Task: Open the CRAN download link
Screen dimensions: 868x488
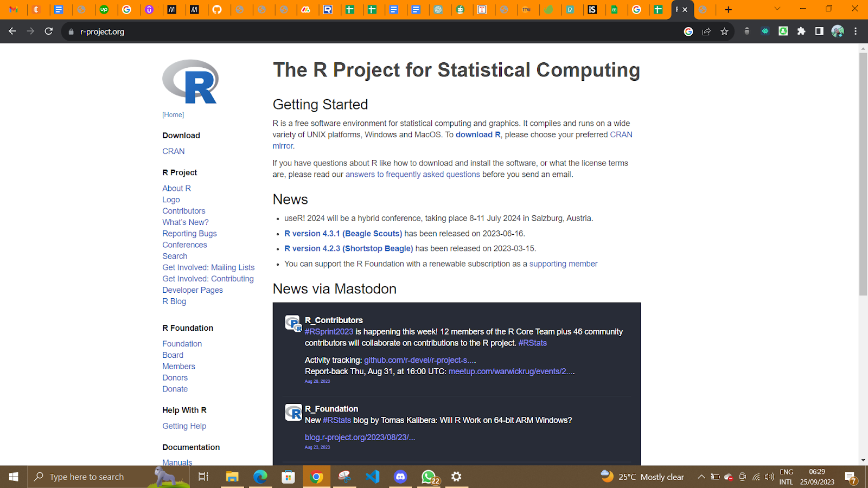Action: click(174, 151)
